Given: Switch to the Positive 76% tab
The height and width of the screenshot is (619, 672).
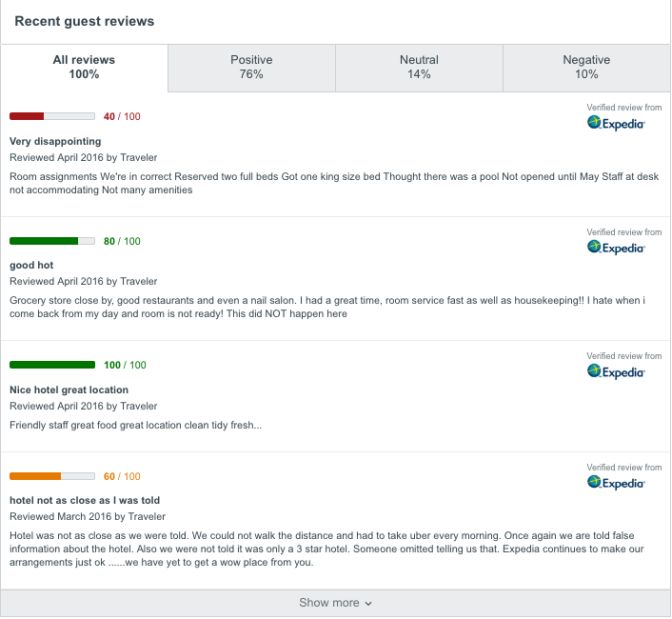Looking at the screenshot, I should (x=251, y=68).
